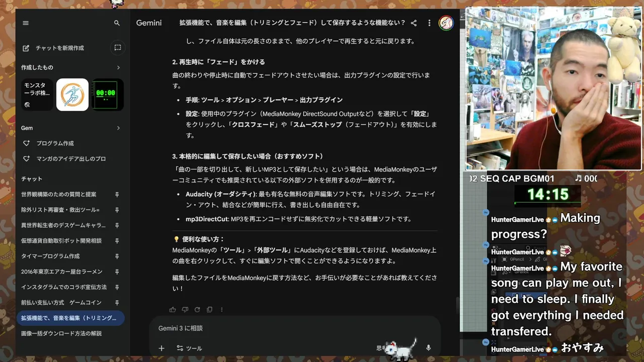
Task: Open the ツール tools button
Action: tap(189, 348)
